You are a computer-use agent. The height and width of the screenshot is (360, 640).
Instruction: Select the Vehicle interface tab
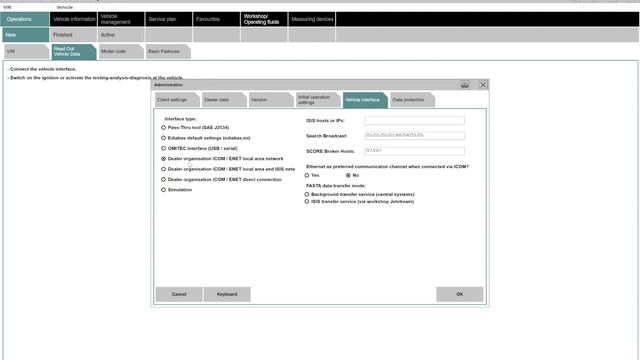click(x=364, y=100)
